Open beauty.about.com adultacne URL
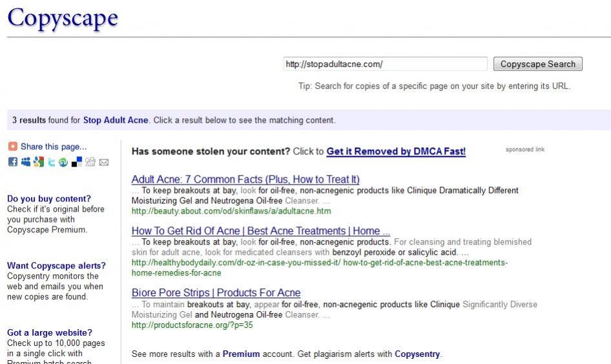611x364 pixels. 231,211
